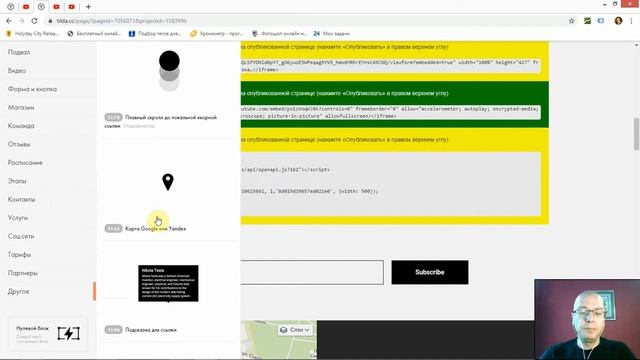The height and width of the screenshot is (360, 640).
Task: Select the Команда category
Action: coord(21,126)
